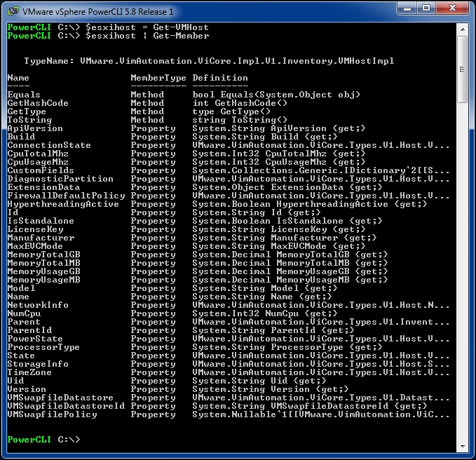Click the 'CpuTotalMhz' property name

coord(38,154)
